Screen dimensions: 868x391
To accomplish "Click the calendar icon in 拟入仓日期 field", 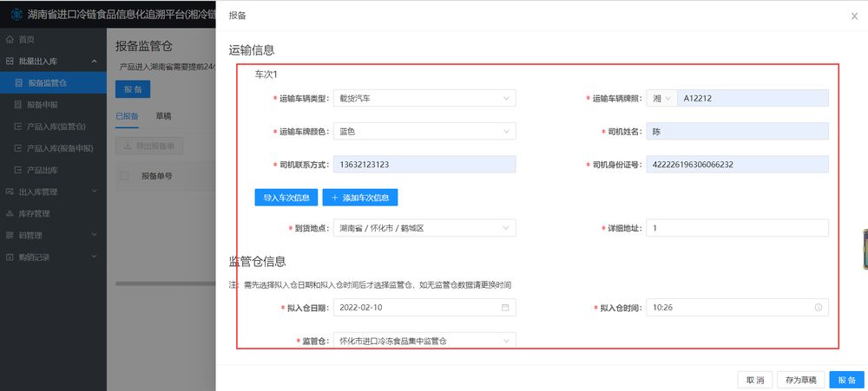I will [x=505, y=308].
